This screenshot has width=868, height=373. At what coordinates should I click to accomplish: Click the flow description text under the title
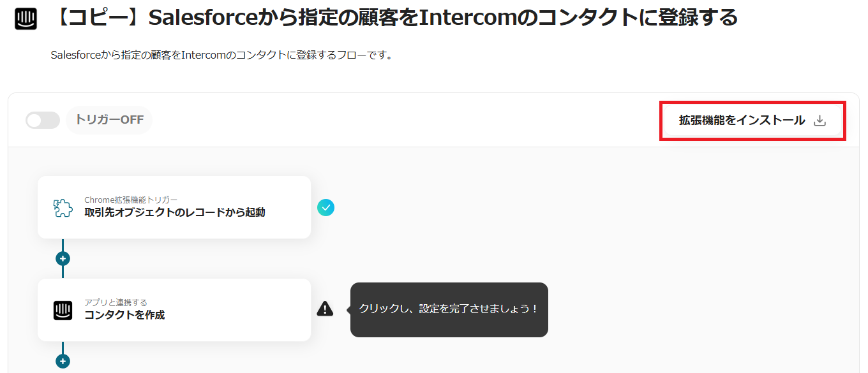coord(221,55)
